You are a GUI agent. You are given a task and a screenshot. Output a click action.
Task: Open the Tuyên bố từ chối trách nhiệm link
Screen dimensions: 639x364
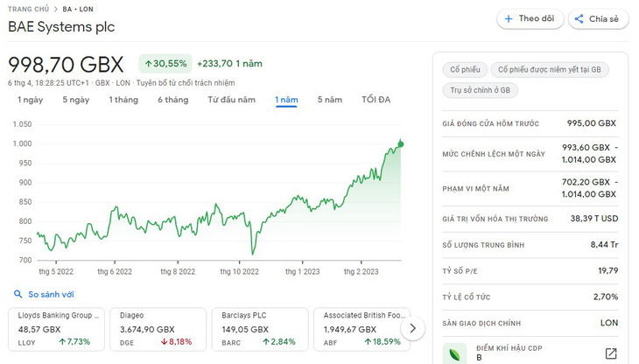[x=186, y=83]
